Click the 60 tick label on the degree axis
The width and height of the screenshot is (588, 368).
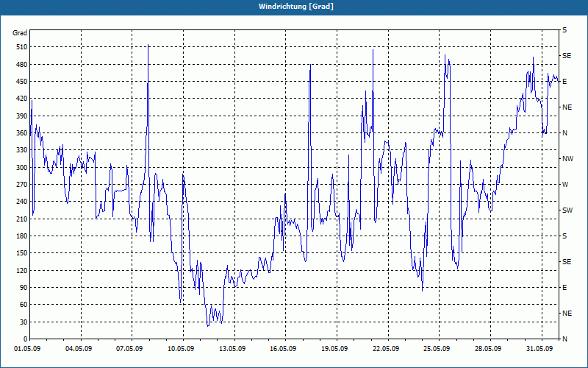coord(24,305)
